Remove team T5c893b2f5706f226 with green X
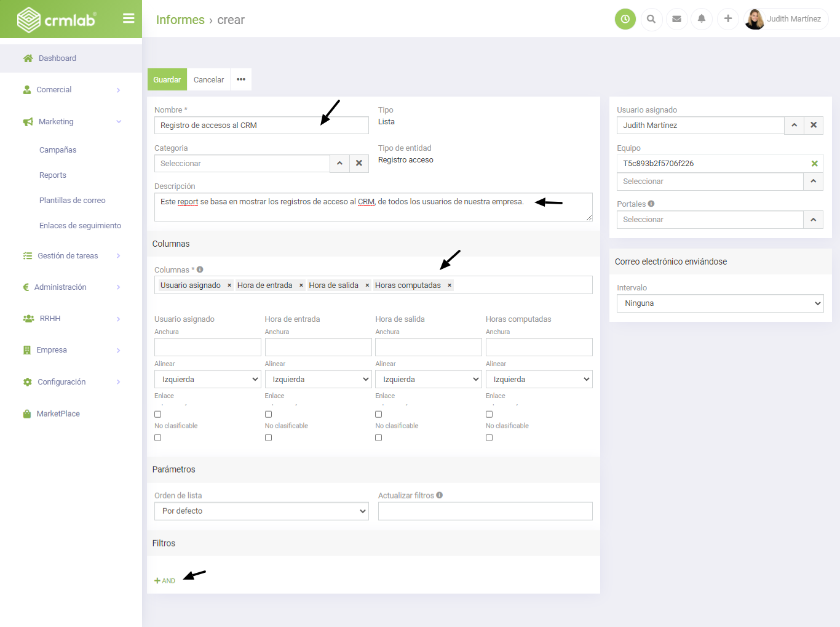Image resolution: width=840 pixels, height=627 pixels. pyautogui.click(x=814, y=164)
